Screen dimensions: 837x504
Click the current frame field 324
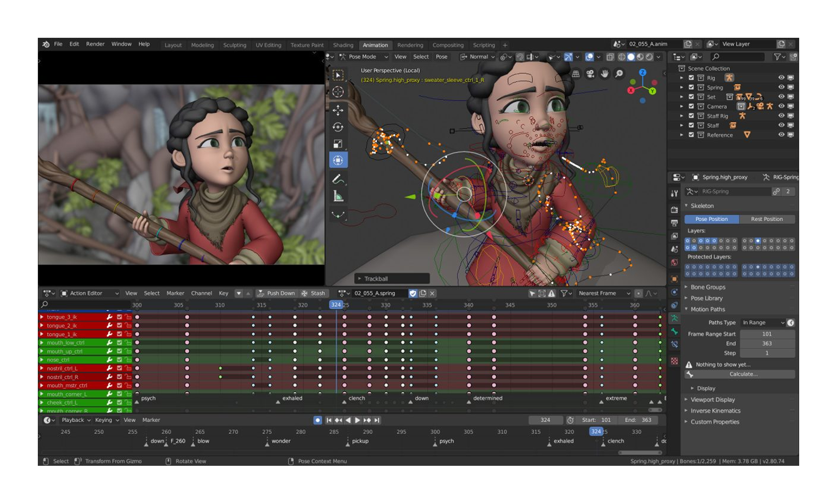[545, 420]
